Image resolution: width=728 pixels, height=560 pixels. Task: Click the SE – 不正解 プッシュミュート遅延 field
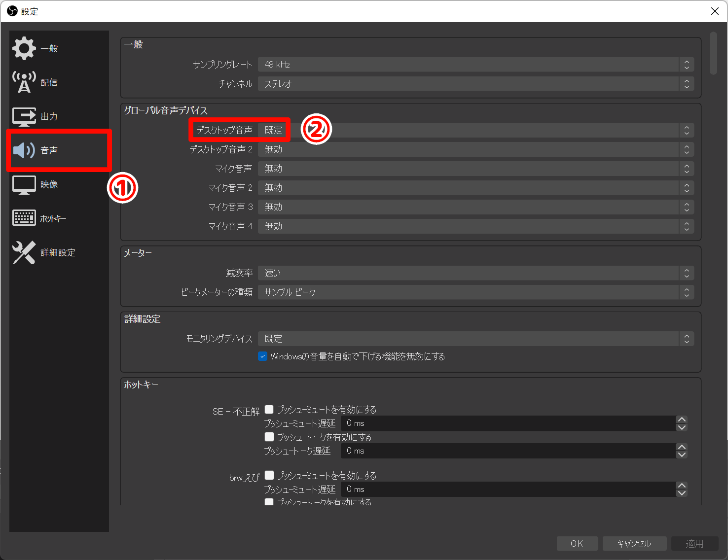(508, 423)
